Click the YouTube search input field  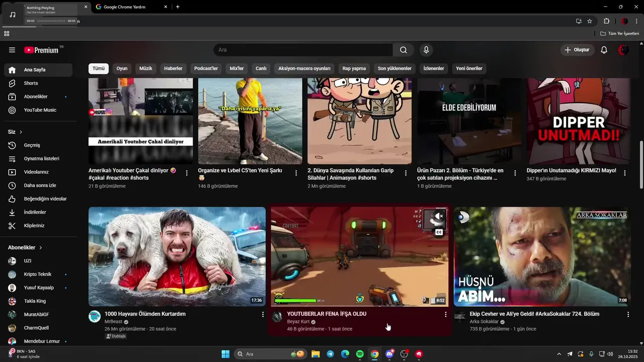click(303, 50)
